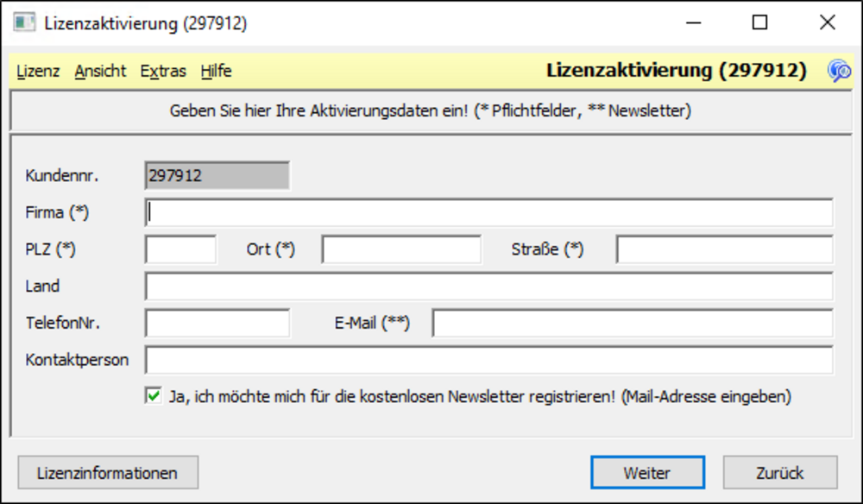
Task: Open the Hilfe menu
Action: point(216,71)
